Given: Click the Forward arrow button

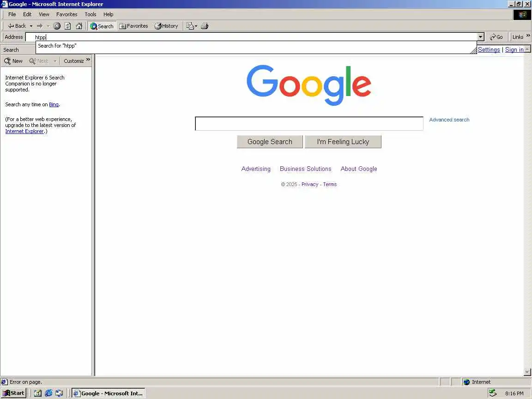Looking at the screenshot, I should [x=40, y=26].
